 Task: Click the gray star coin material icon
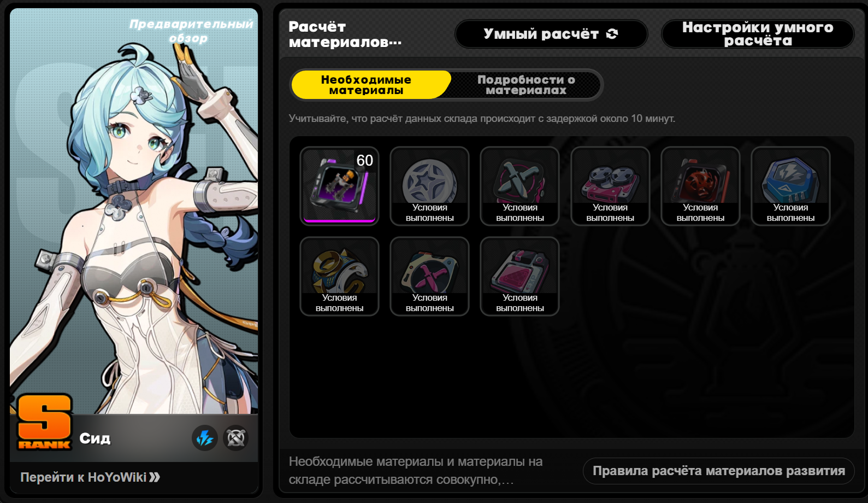429,186
